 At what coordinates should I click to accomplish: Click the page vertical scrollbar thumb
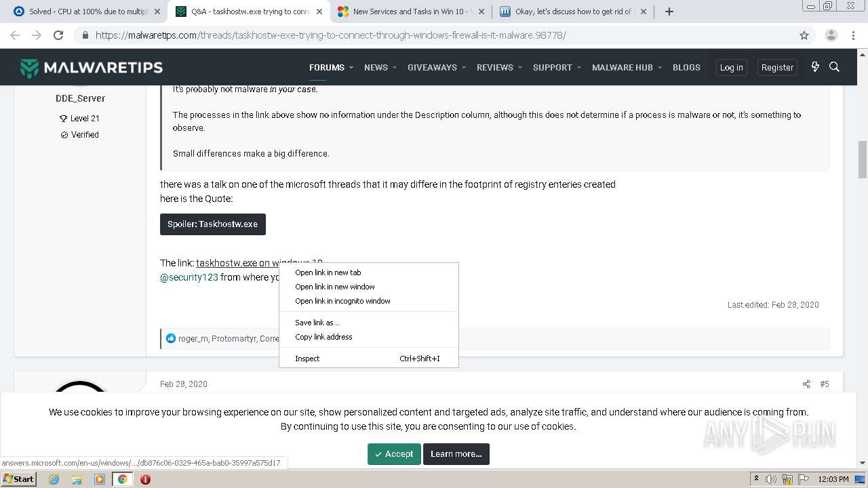click(863, 159)
